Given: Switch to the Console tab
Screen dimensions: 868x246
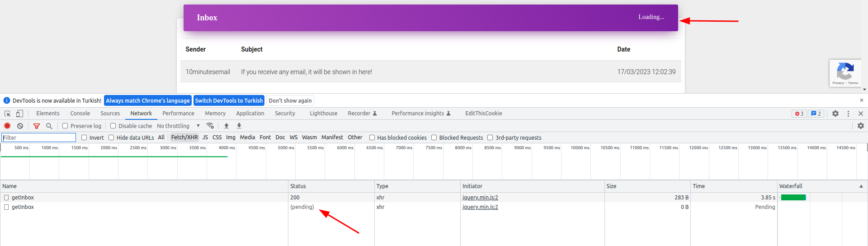Looking at the screenshot, I should pos(80,114).
